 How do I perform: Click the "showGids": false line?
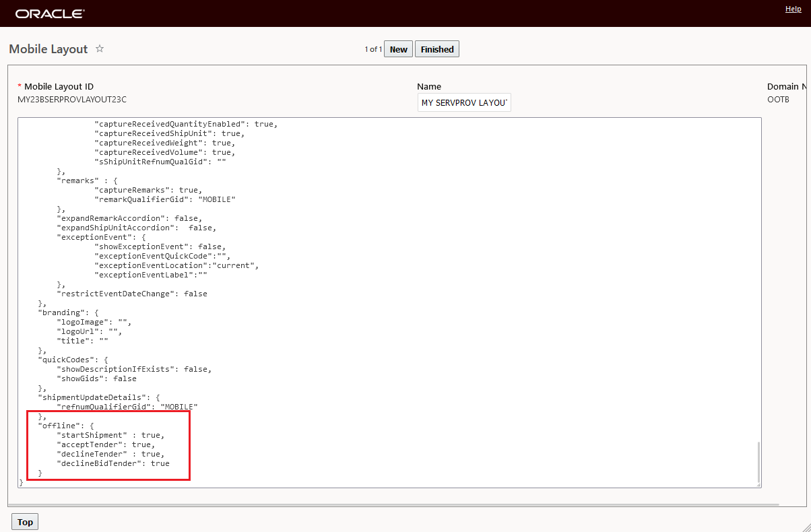click(97, 378)
